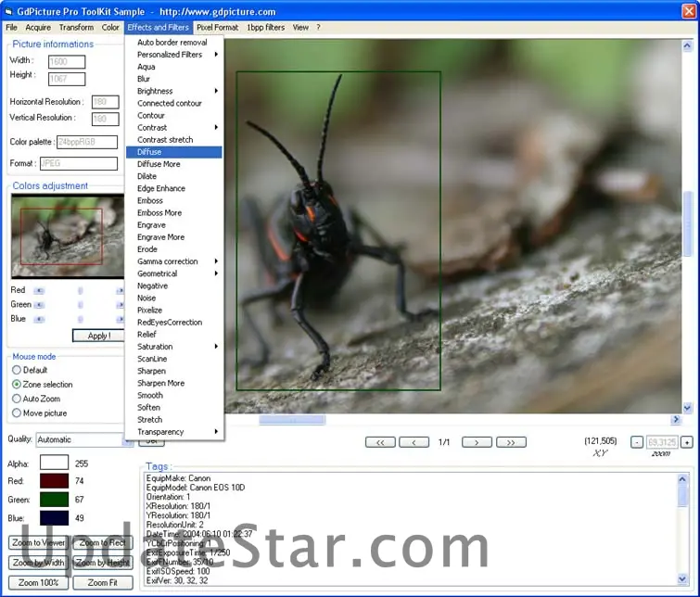This screenshot has height=597, width=700.
Task: Open the Pixel Format menu
Action: pos(217,28)
